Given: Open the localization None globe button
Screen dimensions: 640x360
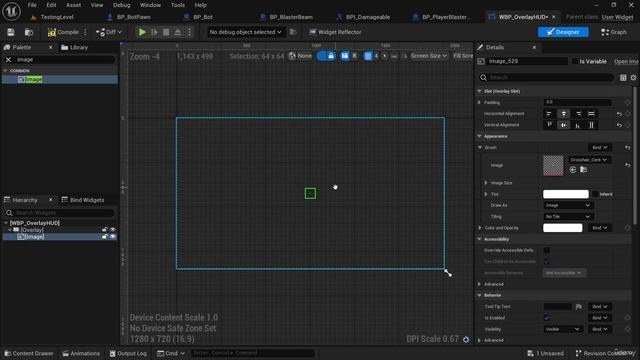Looking at the screenshot, I should pyautogui.click(x=300, y=56).
